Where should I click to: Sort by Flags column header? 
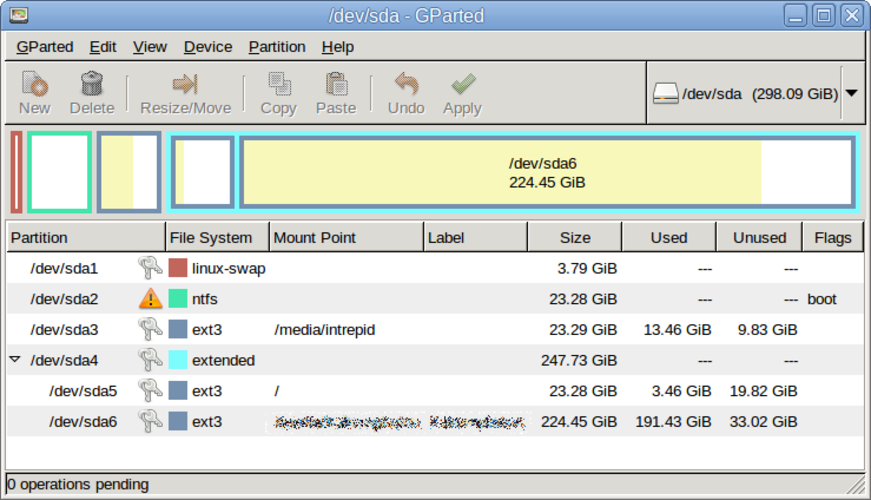tap(833, 238)
